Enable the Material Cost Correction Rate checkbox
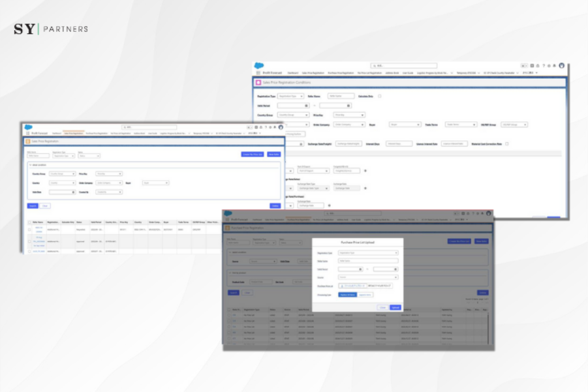 tap(507, 143)
